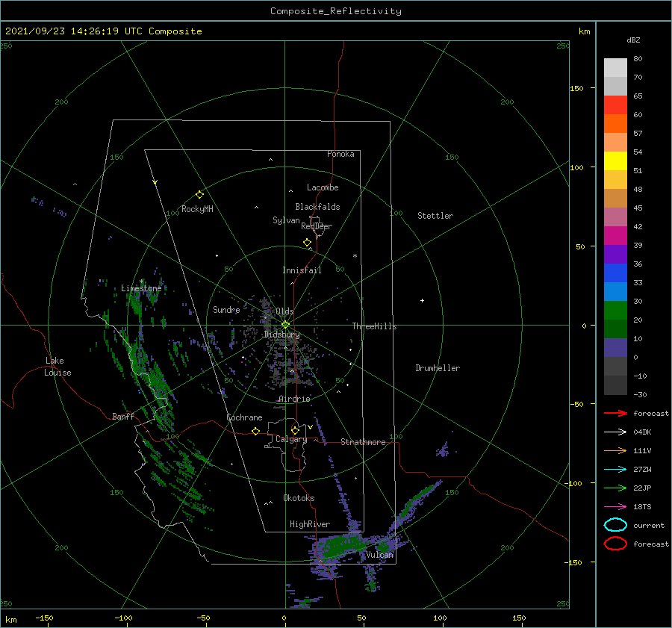The image size is (672, 628).
Task: Select the bright green 30-20 dBZ swatch
Action: 615,311
